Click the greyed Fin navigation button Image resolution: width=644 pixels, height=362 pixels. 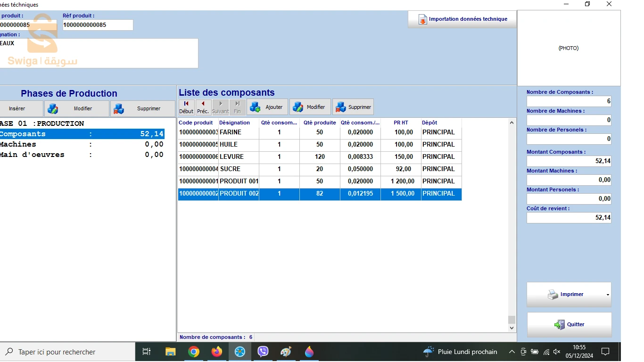coord(237,107)
